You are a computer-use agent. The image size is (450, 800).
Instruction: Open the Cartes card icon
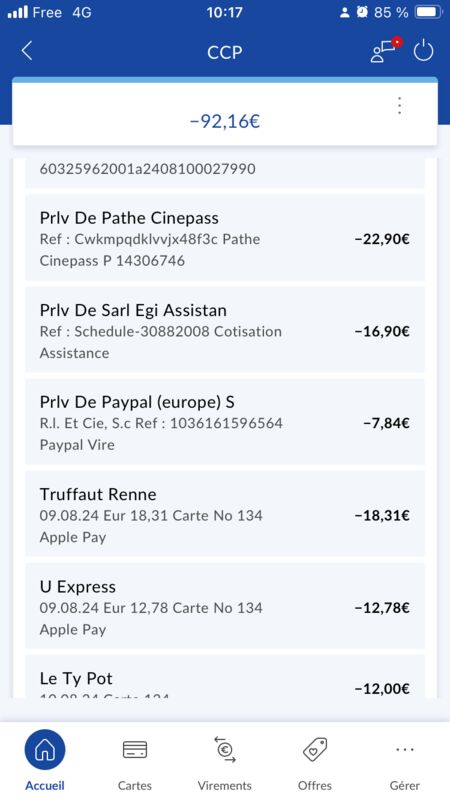click(x=135, y=749)
